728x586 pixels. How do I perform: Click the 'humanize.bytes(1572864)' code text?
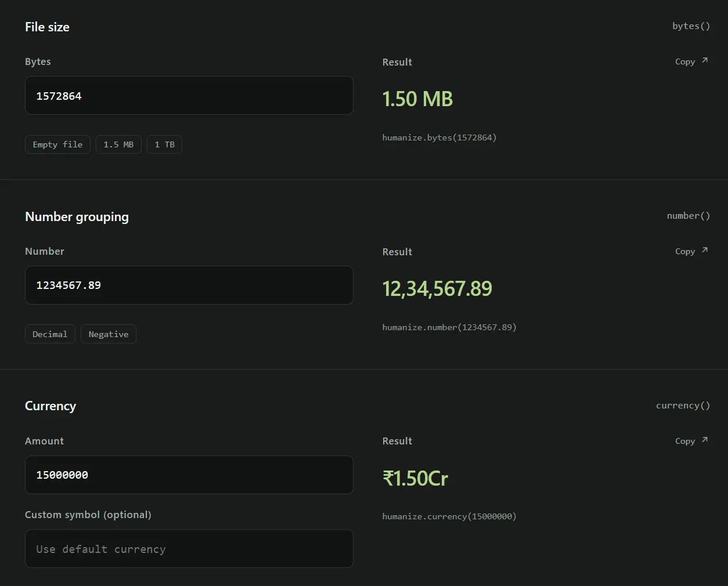coord(439,138)
